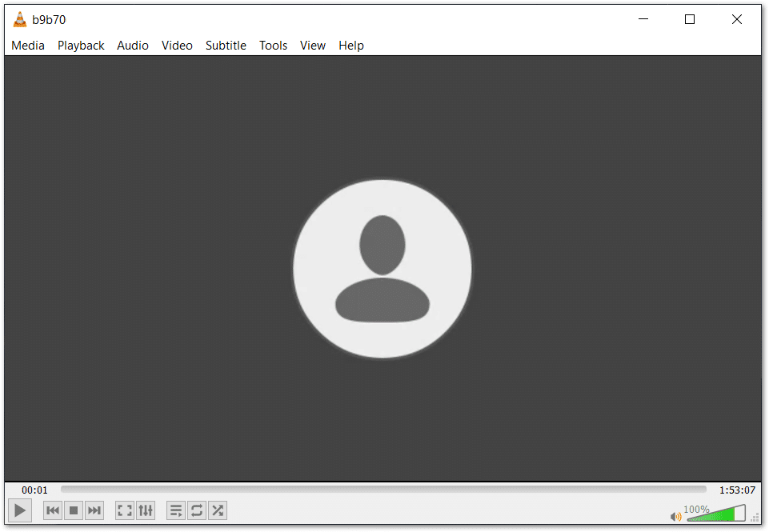Skip to the previous media track
Viewport: 769px width, 532px height.
click(53, 510)
